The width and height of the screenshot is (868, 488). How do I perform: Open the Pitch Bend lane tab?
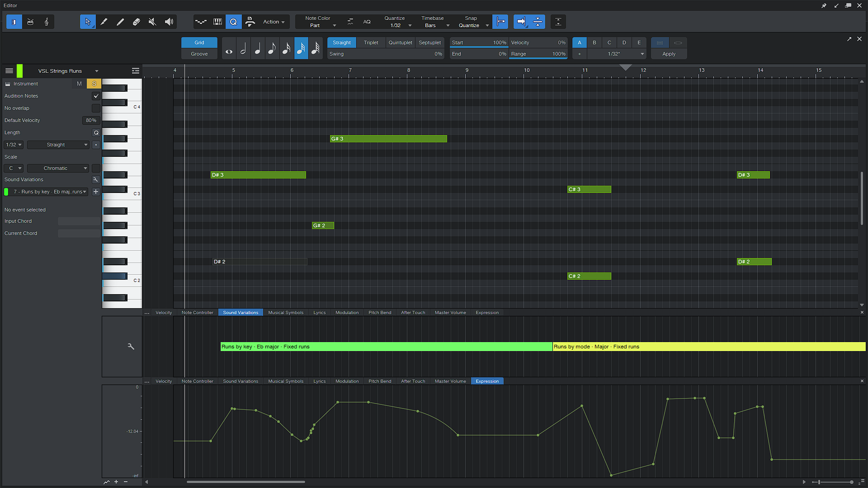379,312
